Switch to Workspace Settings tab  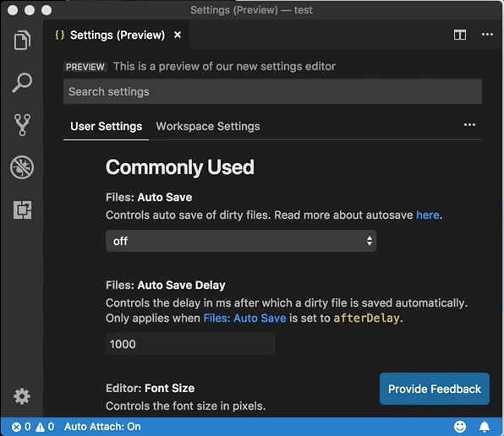(x=208, y=127)
